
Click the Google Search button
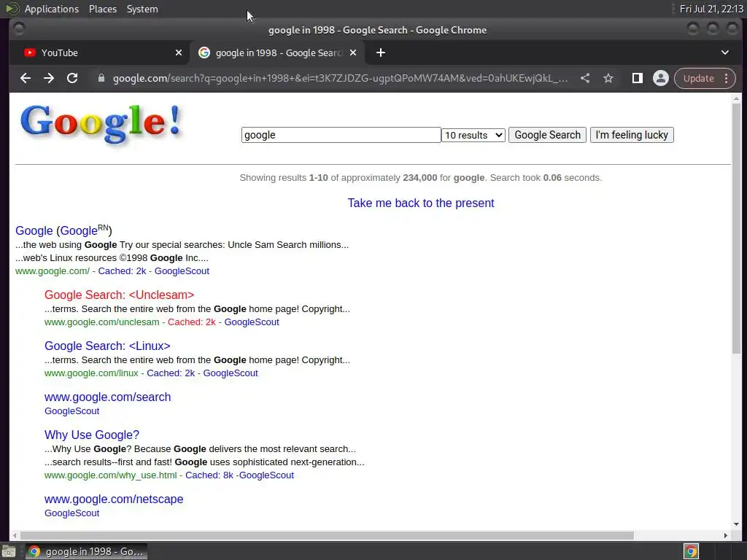click(547, 135)
